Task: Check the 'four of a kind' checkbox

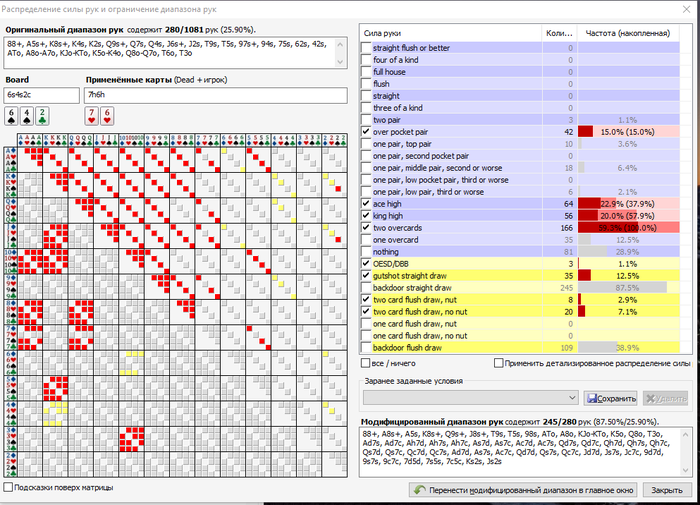Action: (366, 60)
